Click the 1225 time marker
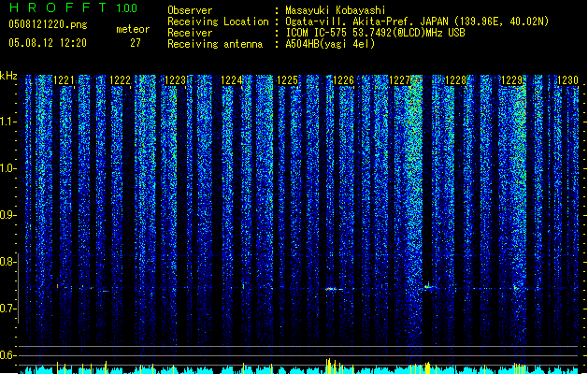 [x=287, y=80]
